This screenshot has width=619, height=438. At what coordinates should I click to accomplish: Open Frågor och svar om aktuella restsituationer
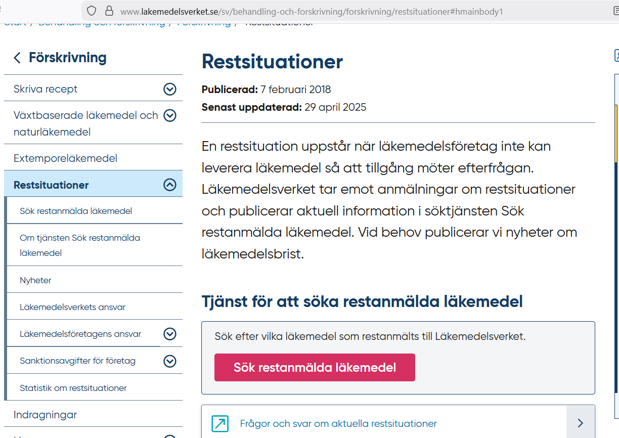pos(339,423)
